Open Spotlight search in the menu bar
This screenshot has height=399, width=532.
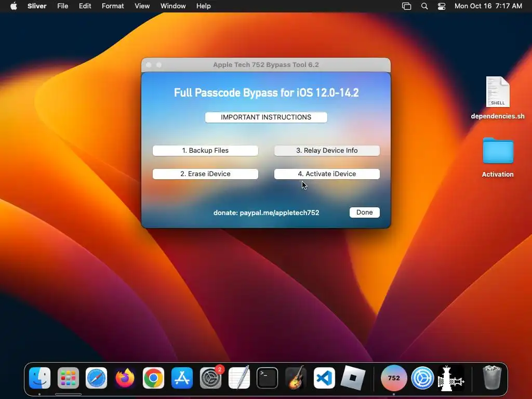click(x=424, y=6)
